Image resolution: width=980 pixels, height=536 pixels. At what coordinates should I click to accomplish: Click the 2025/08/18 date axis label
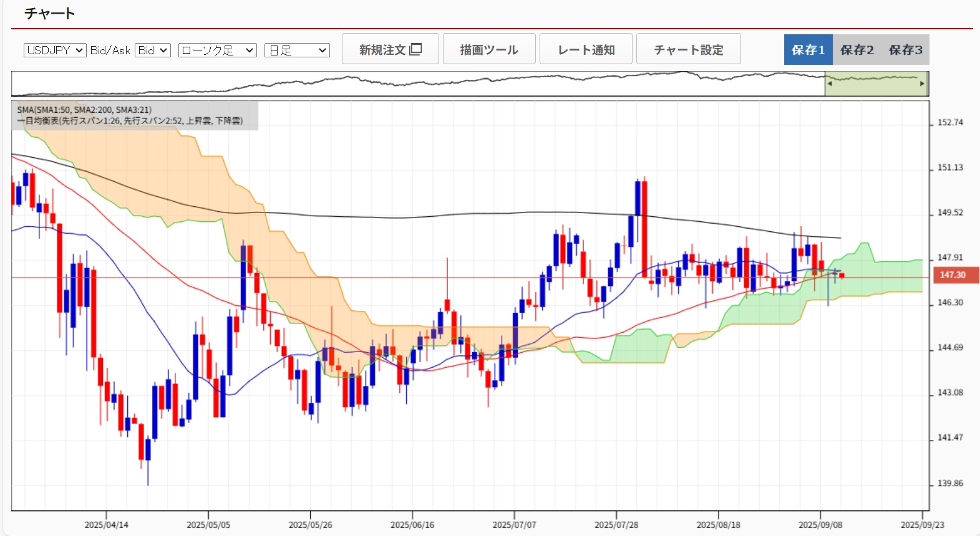tap(719, 525)
